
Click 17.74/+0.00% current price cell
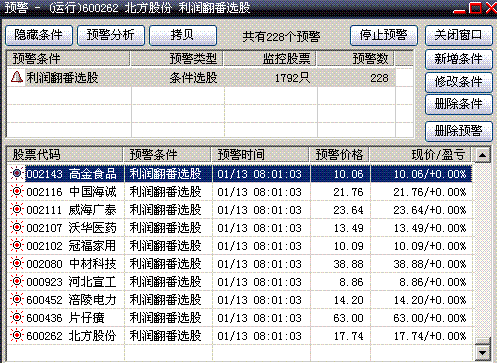pyautogui.click(x=421, y=336)
